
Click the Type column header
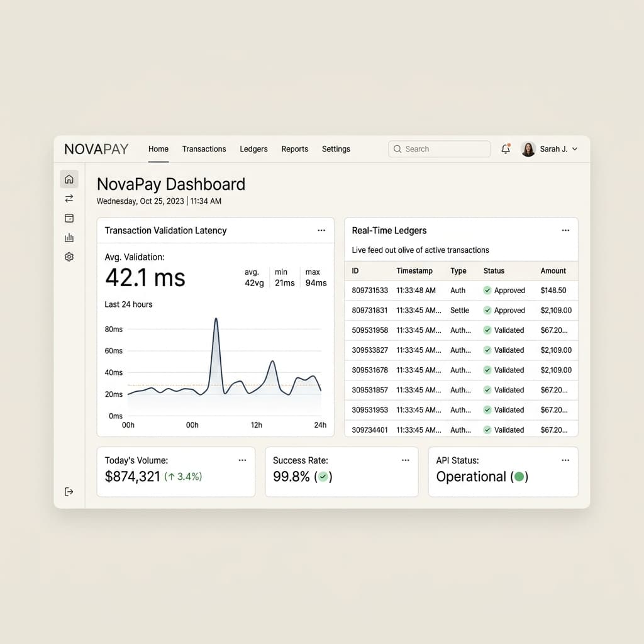(458, 270)
